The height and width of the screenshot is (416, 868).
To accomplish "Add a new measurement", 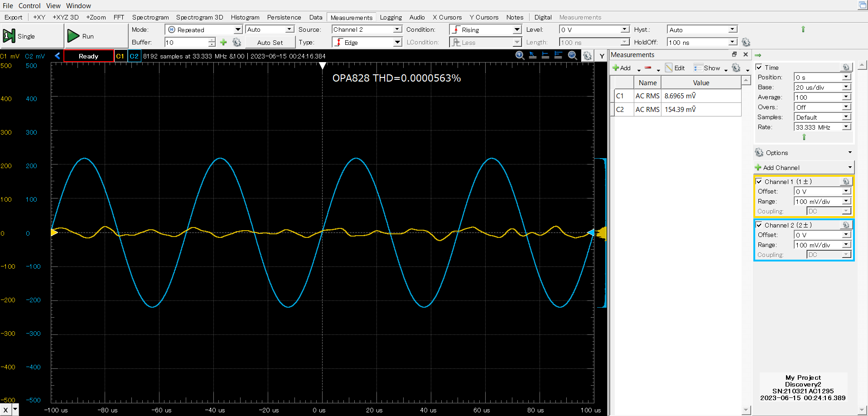I will click(x=622, y=68).
